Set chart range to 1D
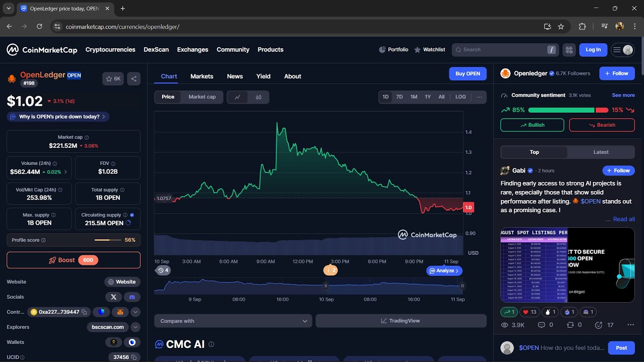The width and height of the screenshot is (644, 362). pos(385,97)
